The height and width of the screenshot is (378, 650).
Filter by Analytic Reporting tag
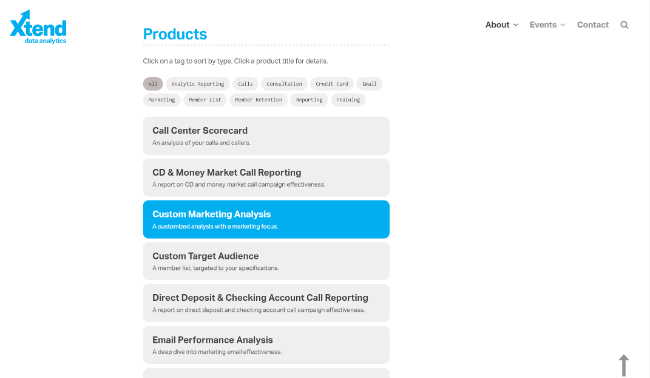198,84
